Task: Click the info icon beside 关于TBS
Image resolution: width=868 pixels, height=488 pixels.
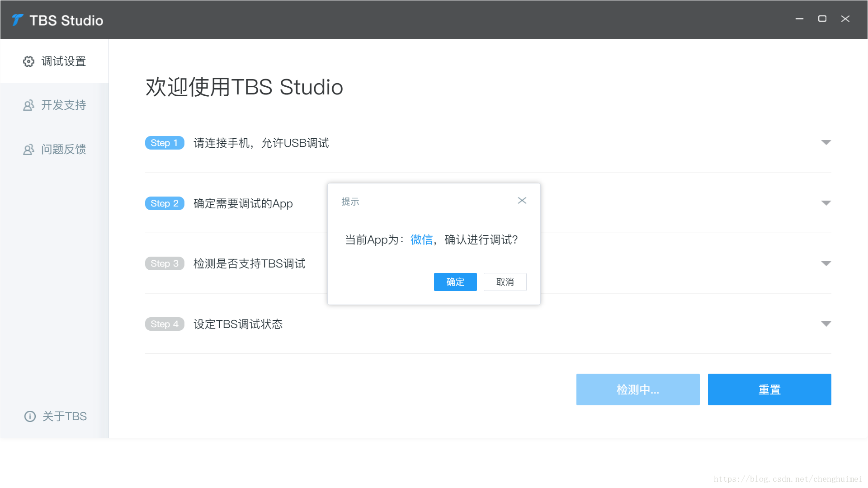Action: coord(30,416)
